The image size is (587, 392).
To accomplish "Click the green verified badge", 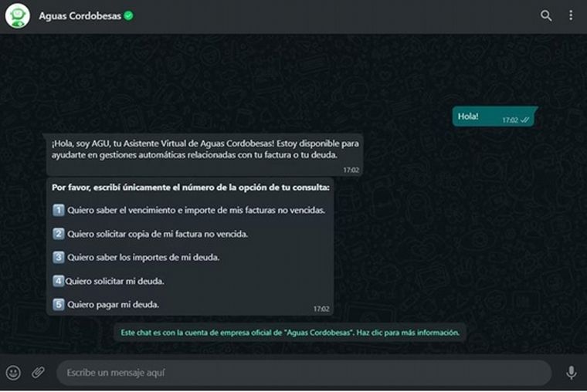I will click(128, 15).
